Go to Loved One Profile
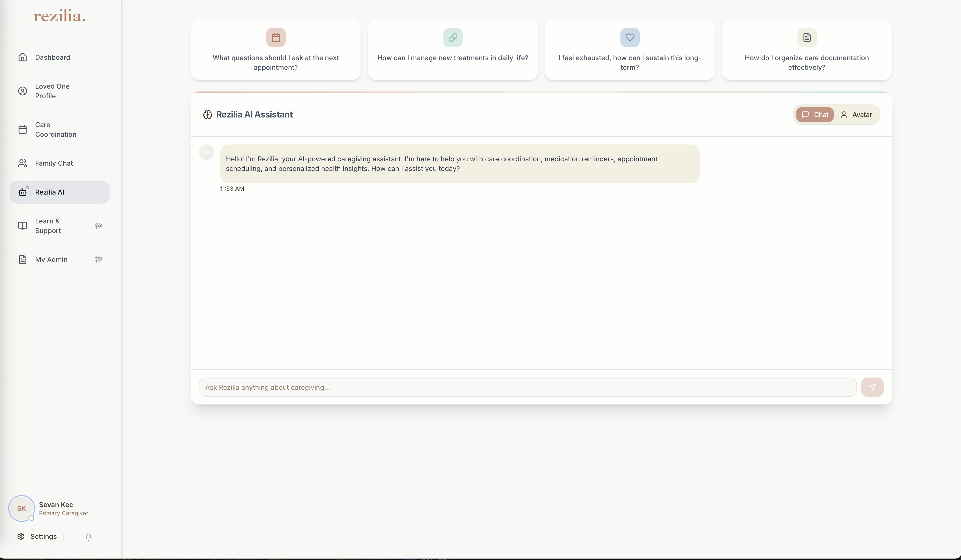 (52, 91)
